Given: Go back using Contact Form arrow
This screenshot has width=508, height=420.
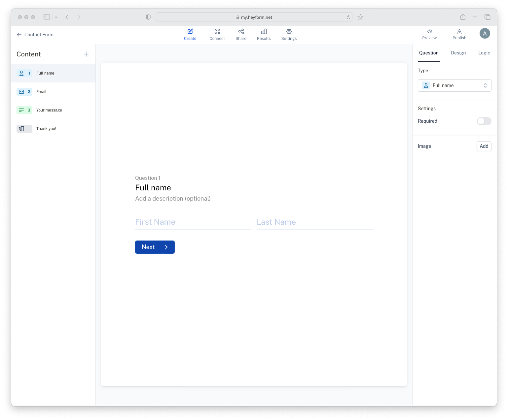Looking at the screenshot, I should [19, 35].
